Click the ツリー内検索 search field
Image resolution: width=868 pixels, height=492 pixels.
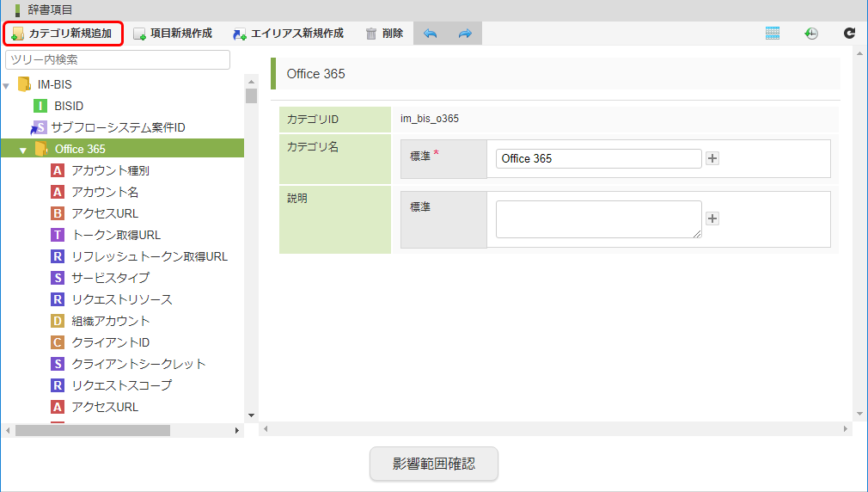[118, 59]
